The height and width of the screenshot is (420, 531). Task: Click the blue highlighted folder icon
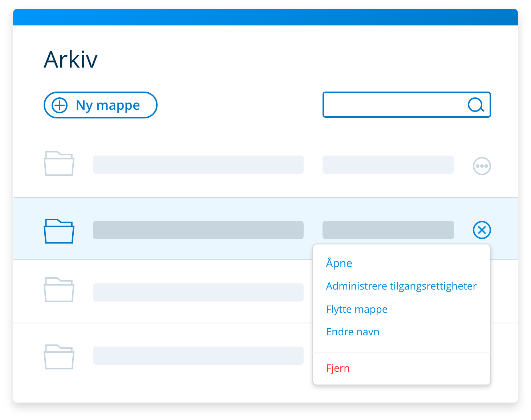click(59, 231)
